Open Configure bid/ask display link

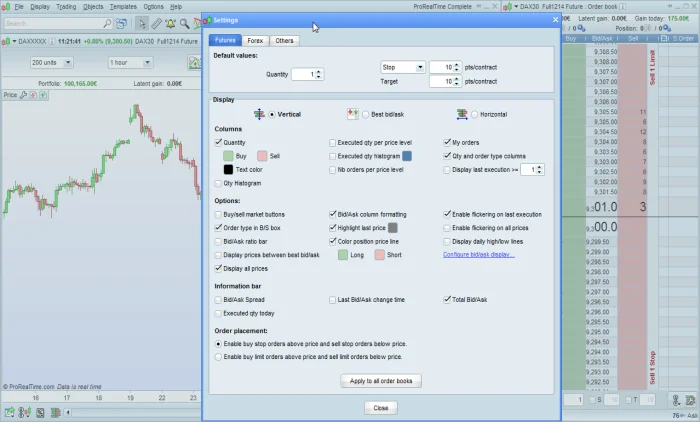(x=478, y=255)
